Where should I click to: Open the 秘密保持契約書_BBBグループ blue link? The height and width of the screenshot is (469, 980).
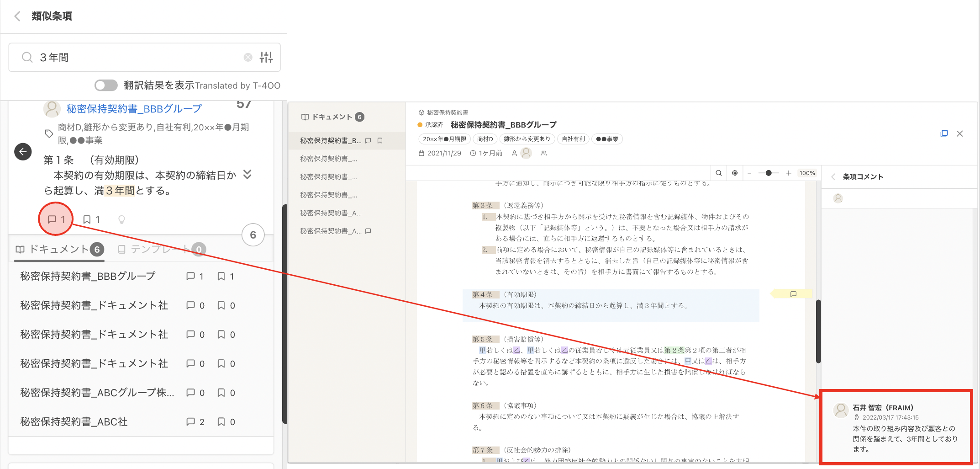click(134, 109)
